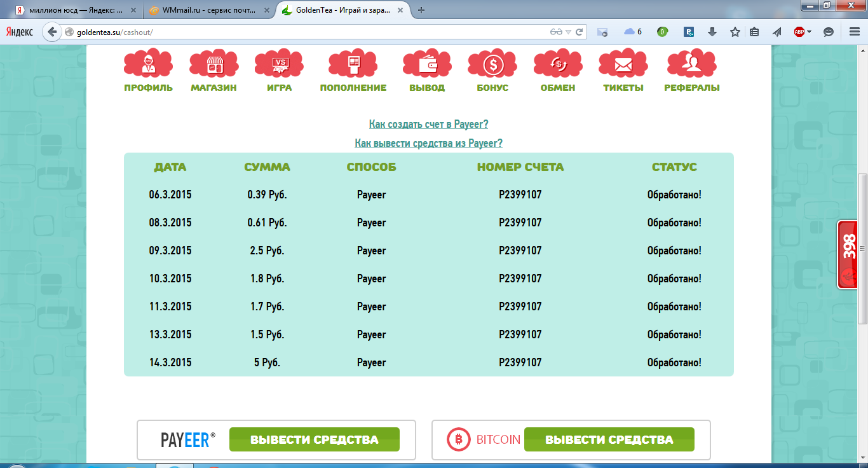Click the Bitcoin logo
Screen dimensions: 868x468
click(484, 439)
